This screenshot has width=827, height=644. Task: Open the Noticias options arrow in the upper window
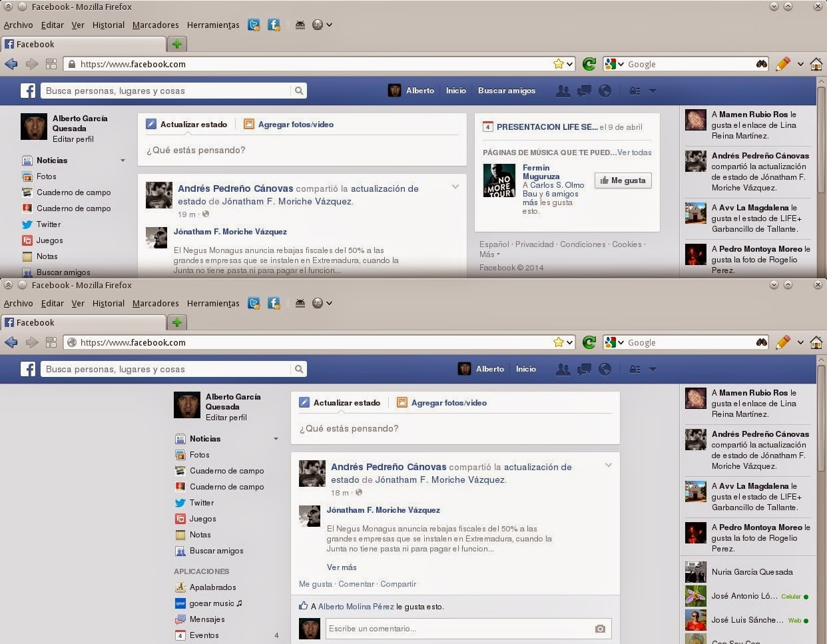[x=123, y=161]
